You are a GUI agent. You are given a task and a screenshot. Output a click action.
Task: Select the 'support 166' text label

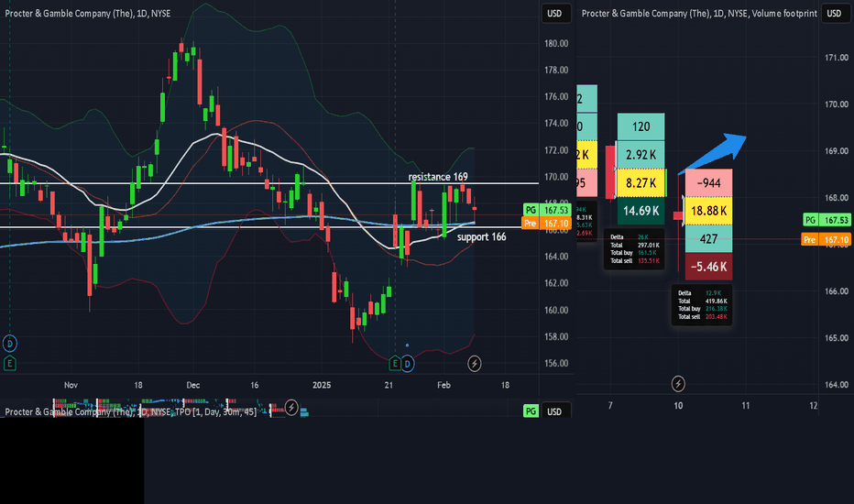point(481,237)
